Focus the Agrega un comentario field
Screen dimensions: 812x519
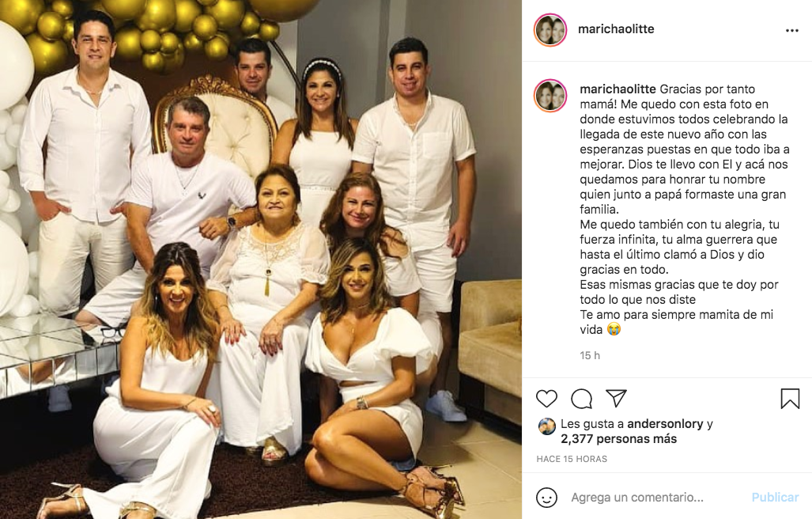click(x=637, y=498)
